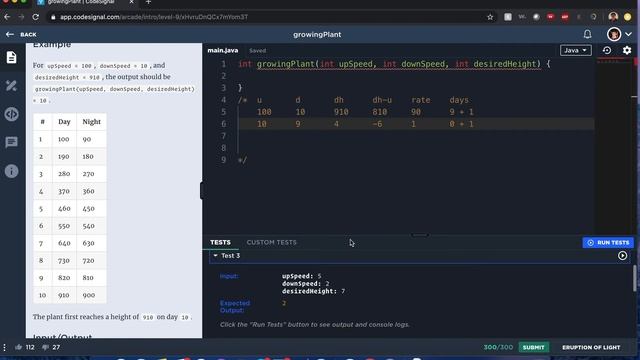Image resolution: width=640 pixels, height=360 pixels.
Task: Click the '-6' value on line 6
Action: tap(378, 124)
